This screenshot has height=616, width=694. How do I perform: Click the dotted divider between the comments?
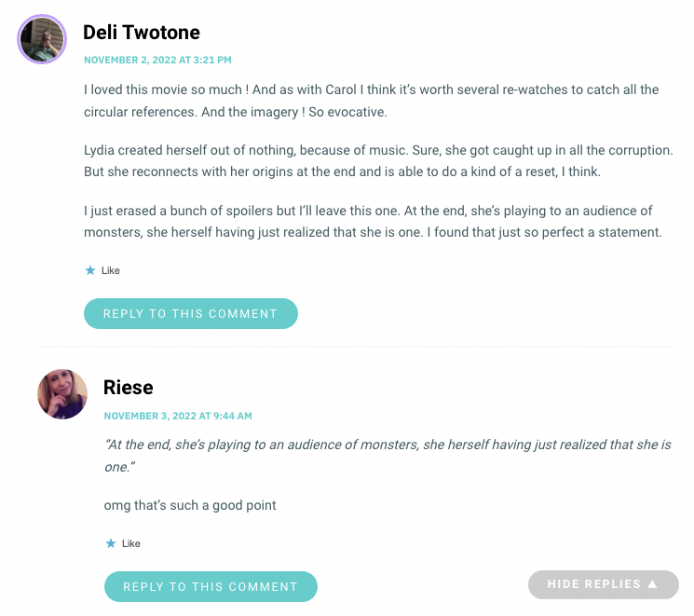point(356,347)
